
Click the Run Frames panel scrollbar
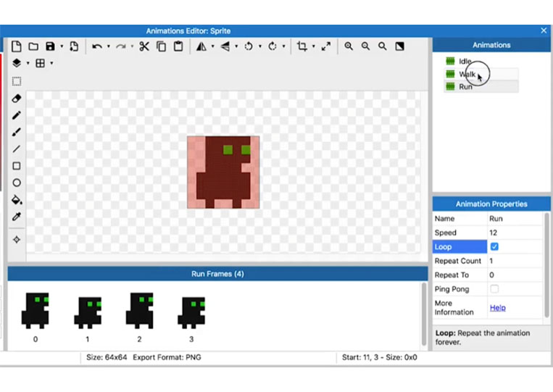[424, 314]
